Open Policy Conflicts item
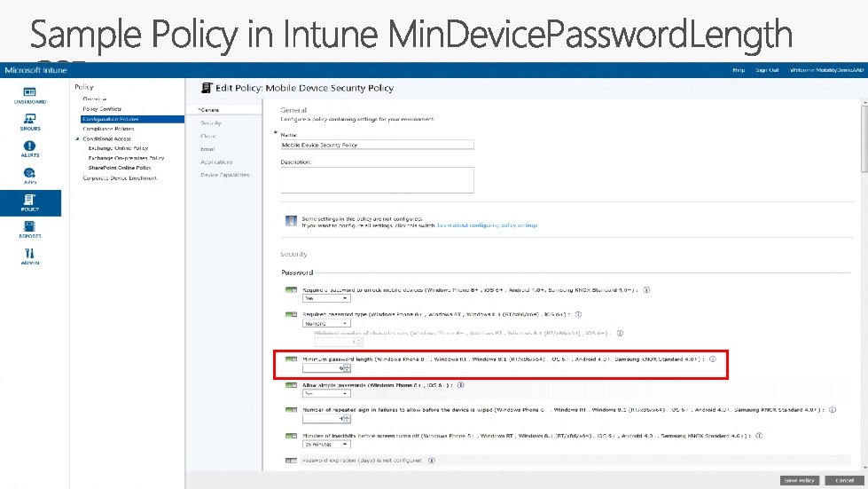 tap(102, 109)
